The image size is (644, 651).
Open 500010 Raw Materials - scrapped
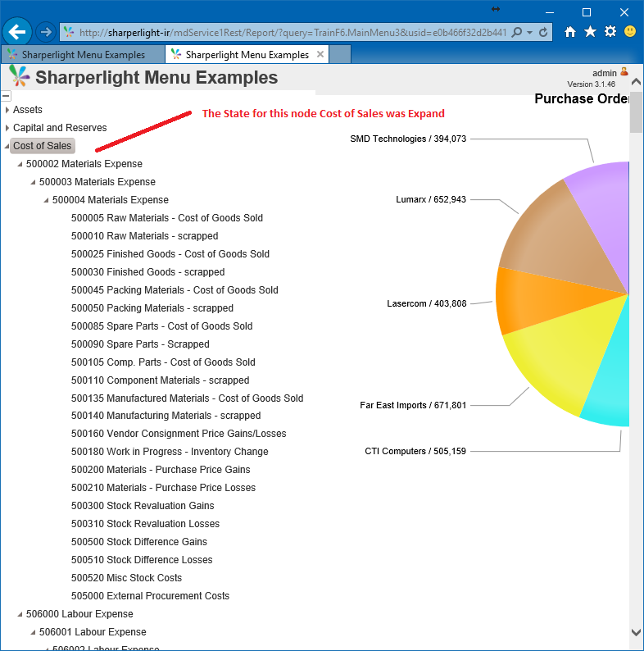click(x=144, y=236)
